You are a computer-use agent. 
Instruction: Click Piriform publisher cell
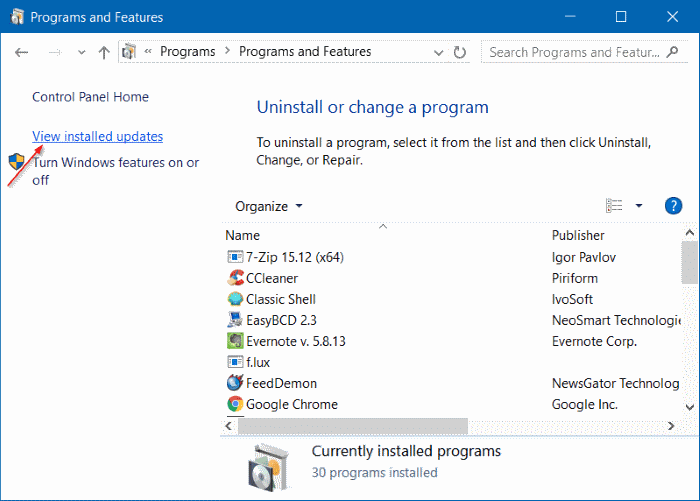tap(575, 278)
